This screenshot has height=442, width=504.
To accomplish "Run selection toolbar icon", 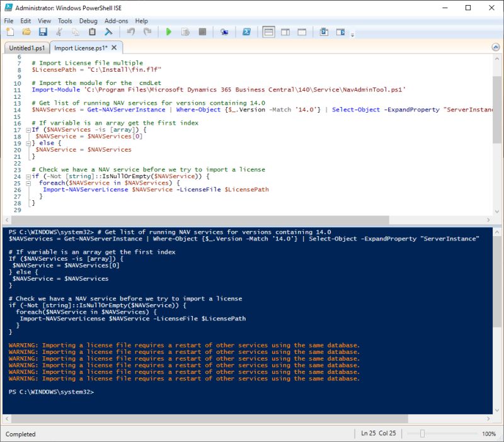I will tap(185, 32).
